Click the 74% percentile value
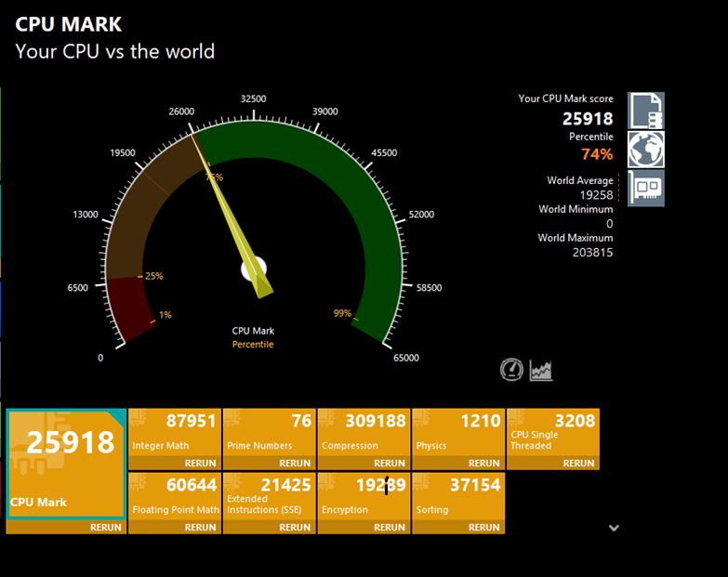Viewport: 728px width, 577px height. (597, 154)
